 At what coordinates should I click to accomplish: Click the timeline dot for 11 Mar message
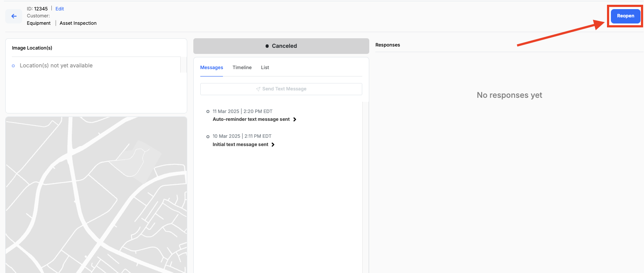(x=208, y=112)
